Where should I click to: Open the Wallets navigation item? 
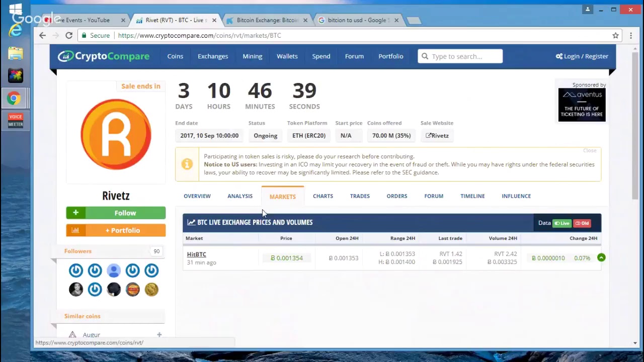(287, 56)
